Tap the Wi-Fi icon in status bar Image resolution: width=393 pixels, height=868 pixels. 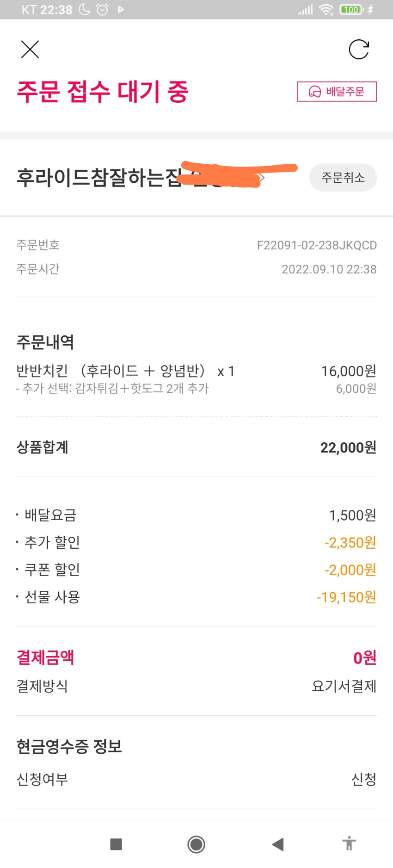pyautogui.click(x=326, y=9)
